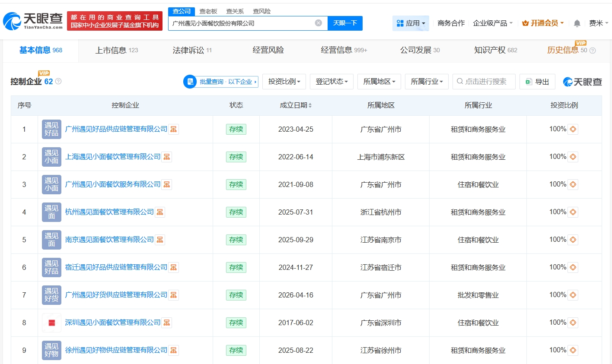Click investment chain icon in row 6
The image size is (612, 364).
573,267
